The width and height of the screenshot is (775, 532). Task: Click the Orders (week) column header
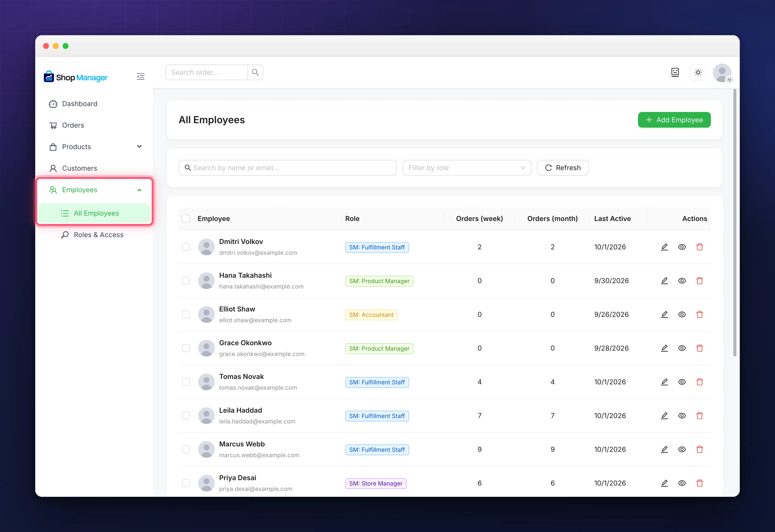pyautogui.click(x=479, y=219)
